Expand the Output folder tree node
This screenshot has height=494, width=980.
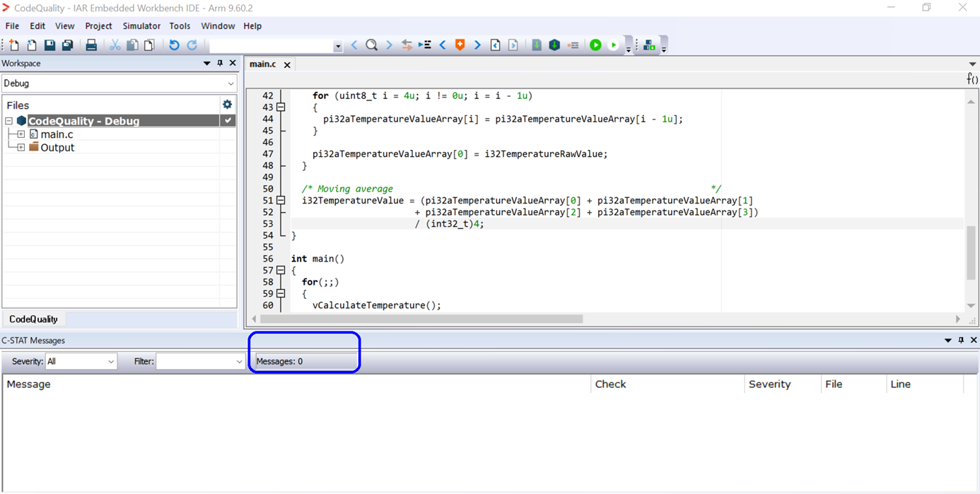(21, 148)
